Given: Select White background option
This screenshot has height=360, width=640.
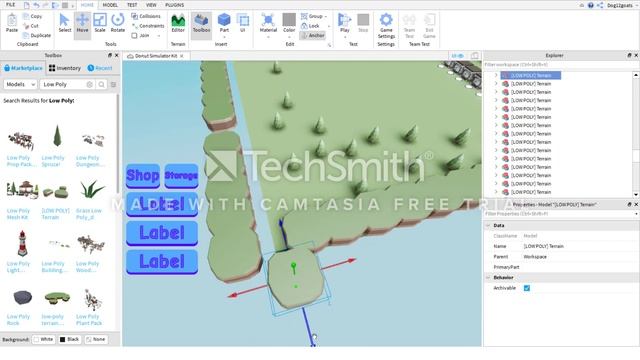Looking at the screenshot, I should [x=43, y=339].
